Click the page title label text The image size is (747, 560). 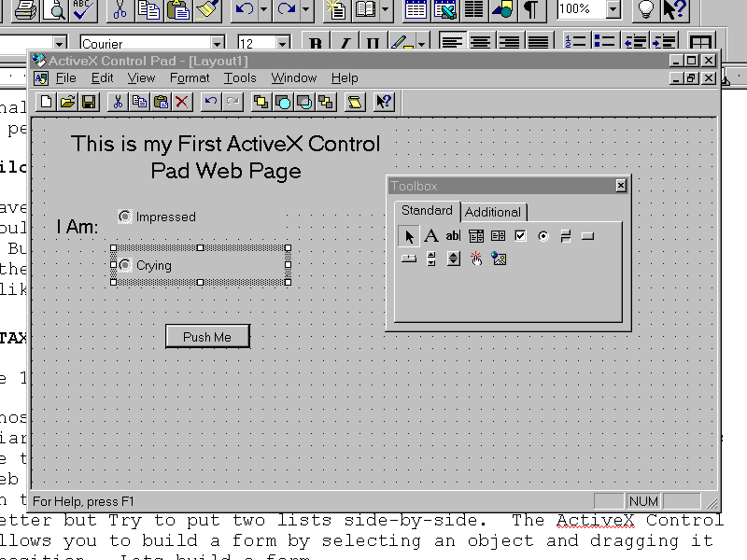tap(226, 157)
